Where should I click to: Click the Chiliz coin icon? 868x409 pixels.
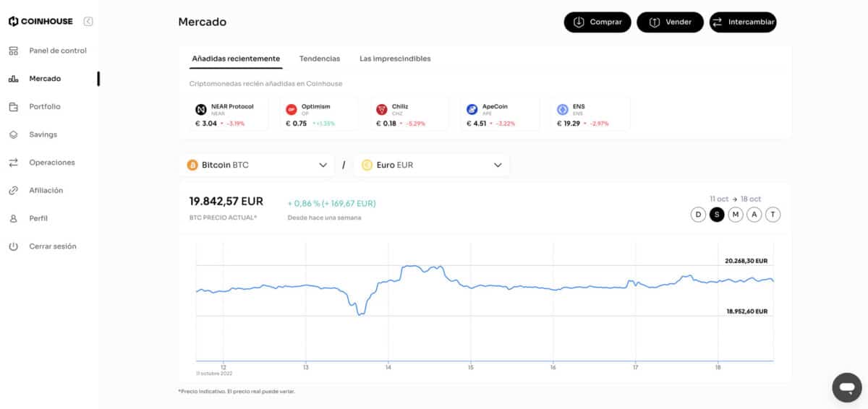coord(382,110)
